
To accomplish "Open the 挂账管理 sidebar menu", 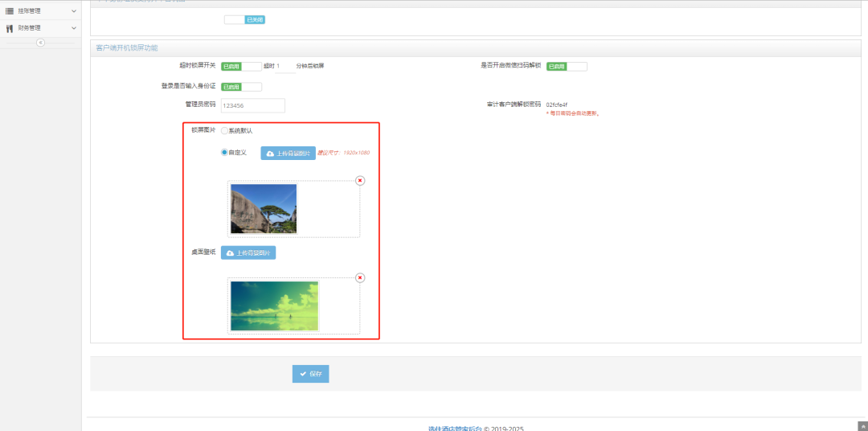I will (41, 10).
